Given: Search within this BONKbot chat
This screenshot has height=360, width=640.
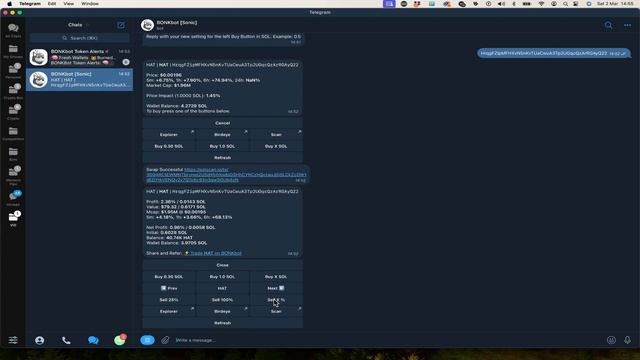Looking at the screenshot, I should (608, 25).
